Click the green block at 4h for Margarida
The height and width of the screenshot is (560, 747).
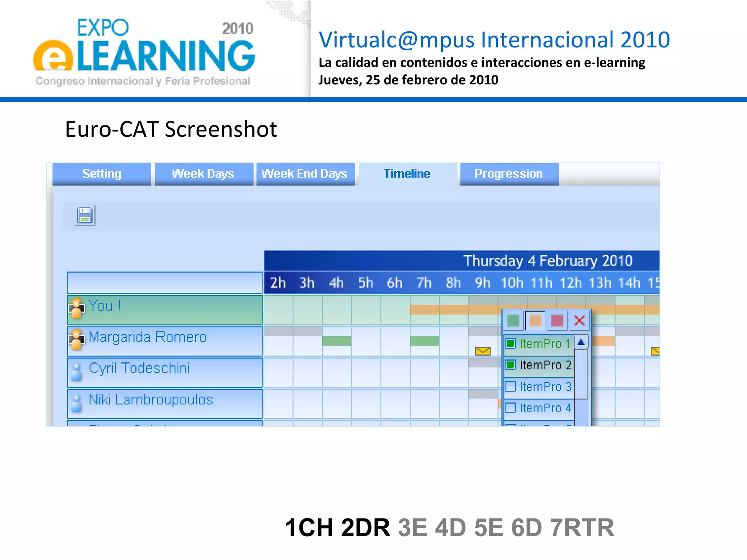337,341
